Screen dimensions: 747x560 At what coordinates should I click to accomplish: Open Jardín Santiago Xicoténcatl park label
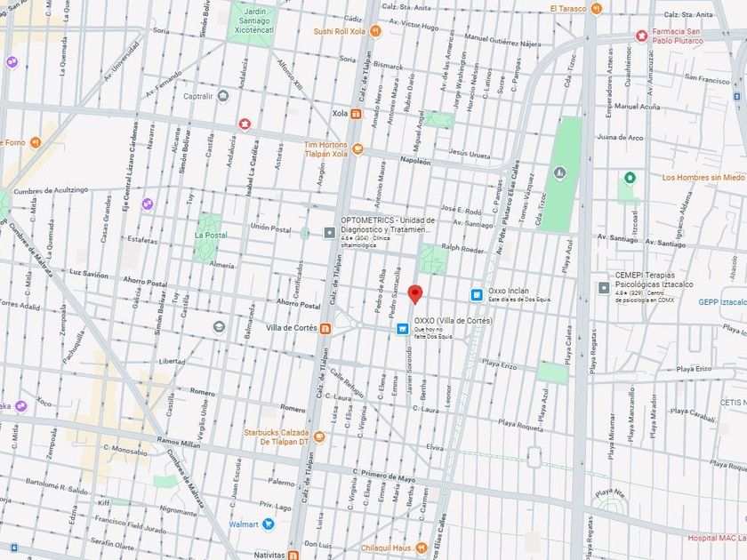click(254, 21)
